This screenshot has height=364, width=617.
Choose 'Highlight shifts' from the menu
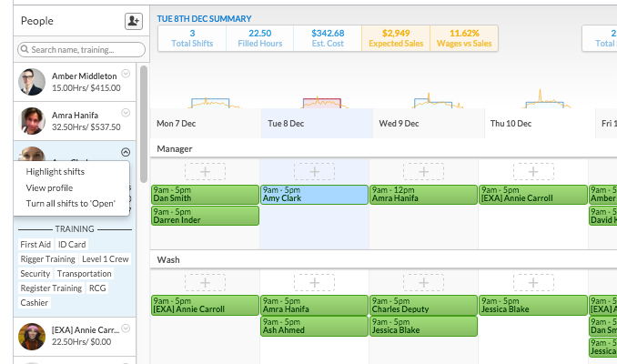tap(55, 171)
